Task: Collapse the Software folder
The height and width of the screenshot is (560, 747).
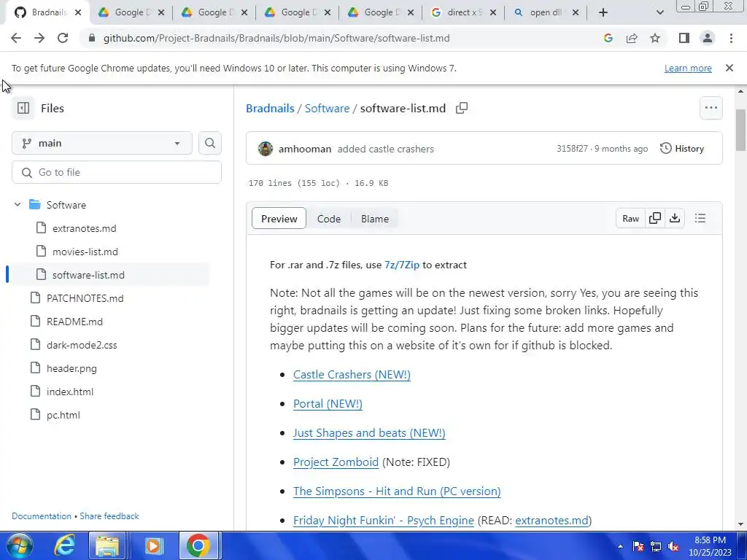Action: (18, 205)
